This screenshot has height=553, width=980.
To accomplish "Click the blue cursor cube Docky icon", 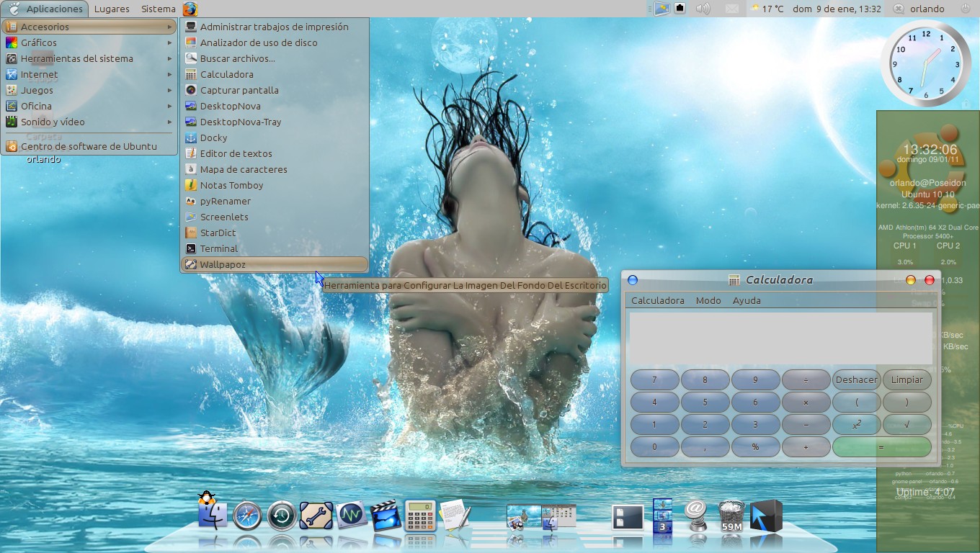I will 766,516.
